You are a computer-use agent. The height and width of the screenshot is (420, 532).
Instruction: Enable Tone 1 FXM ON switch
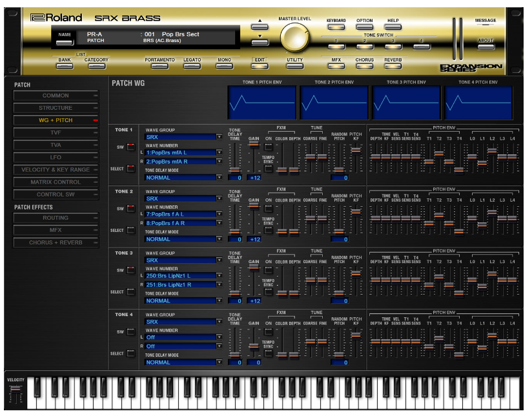tap(269, 147)
